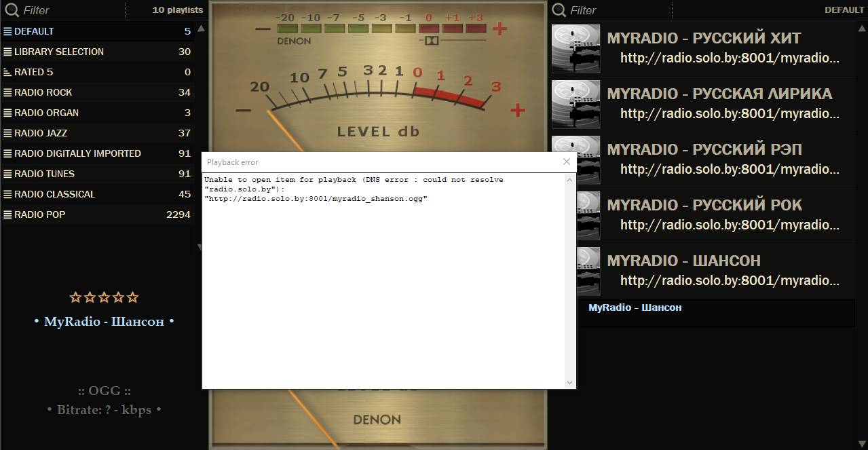Open the LIBRARY SELECTION playlist
Screen dimensions: 868x450
[97, 52]
